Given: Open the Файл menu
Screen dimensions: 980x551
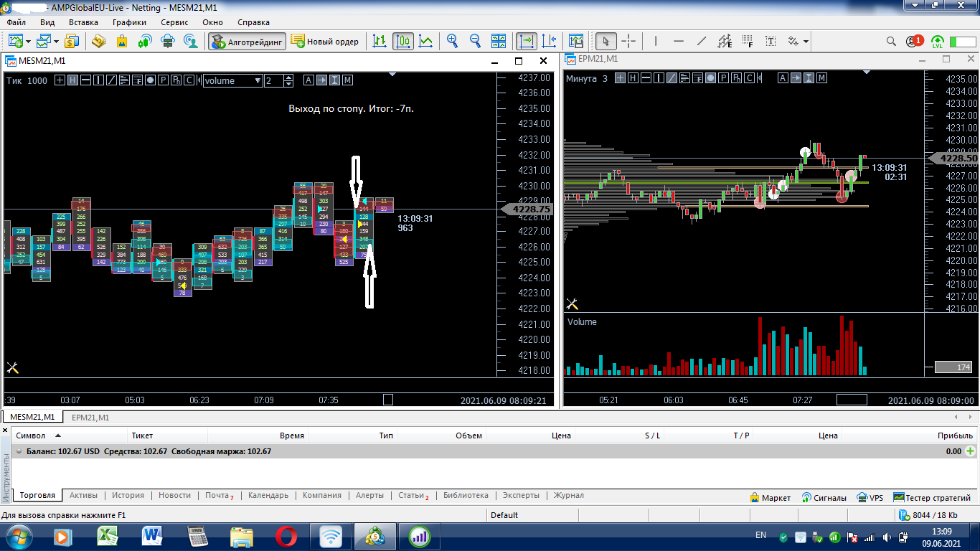Looking at the screenshot, I should [16, 22].
